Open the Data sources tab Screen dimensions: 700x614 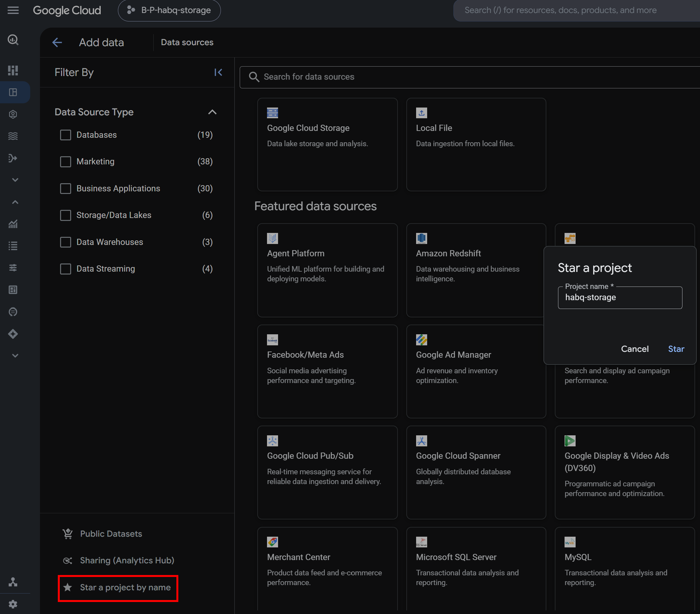click(x=187, y=43)
